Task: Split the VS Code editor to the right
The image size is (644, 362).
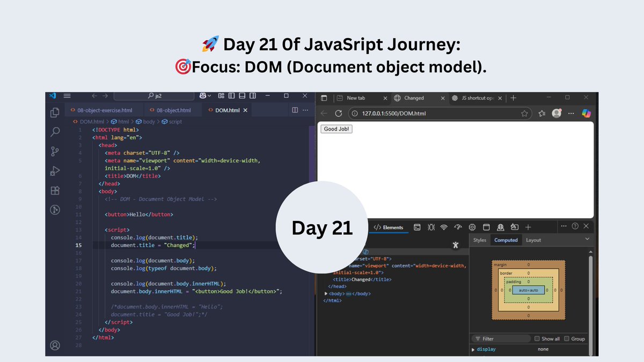Action: click(295, 110)
